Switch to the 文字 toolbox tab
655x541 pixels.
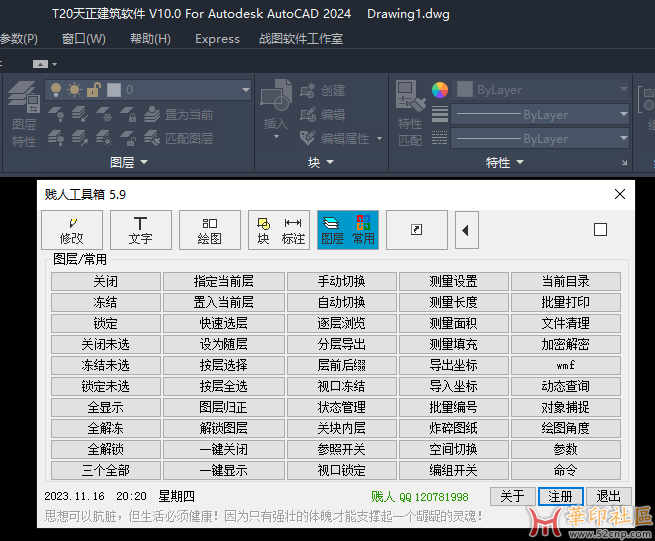pos(141,230)
